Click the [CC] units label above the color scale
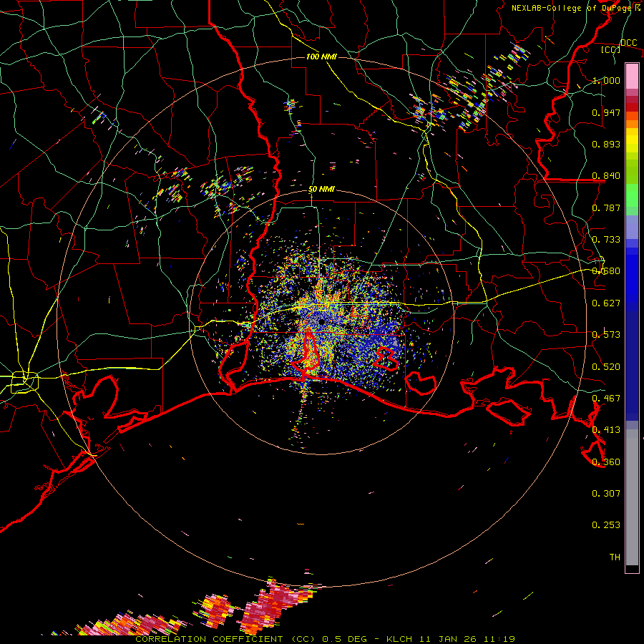Screen dimensions: 644x644 611,49
